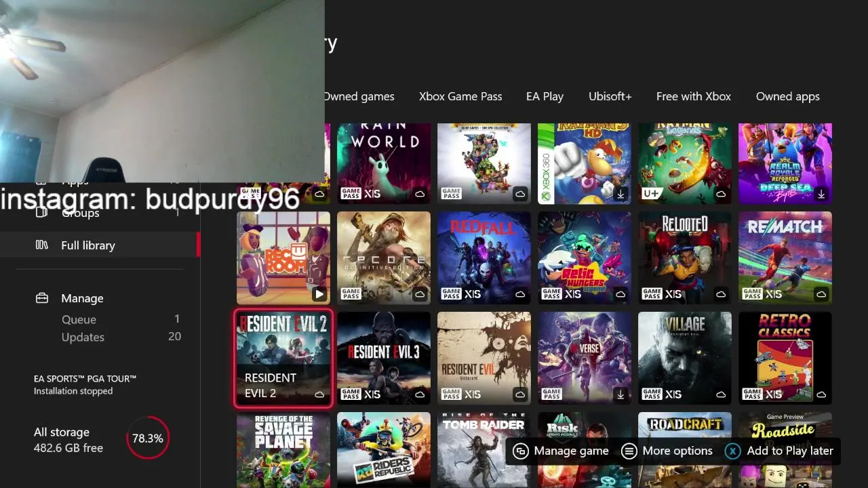This screenshot has width=868, height=488.
Task: Click cloud icon on Rayman Legends tile
Action: (x=721, y=194)
